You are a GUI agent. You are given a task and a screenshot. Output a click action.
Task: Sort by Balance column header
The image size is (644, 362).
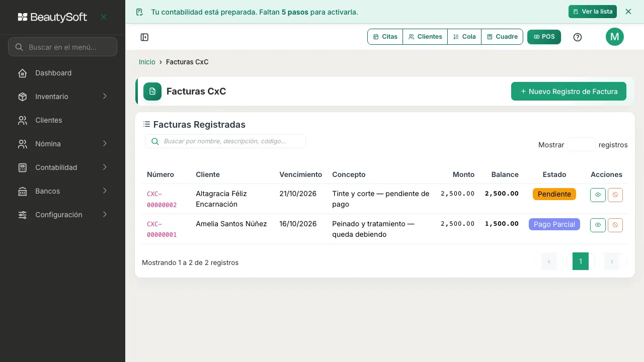[x=505, y=174]
